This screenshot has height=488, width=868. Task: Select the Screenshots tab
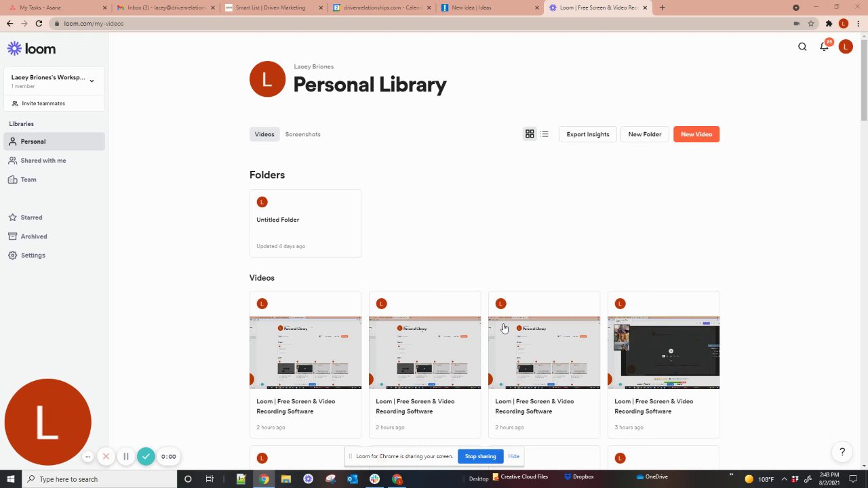tap(302, 134)
